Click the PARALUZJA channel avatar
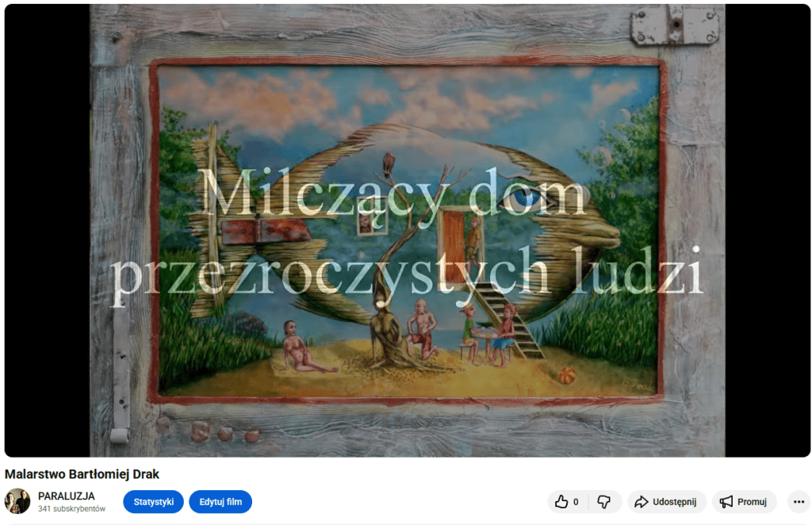 coord(17,500)
